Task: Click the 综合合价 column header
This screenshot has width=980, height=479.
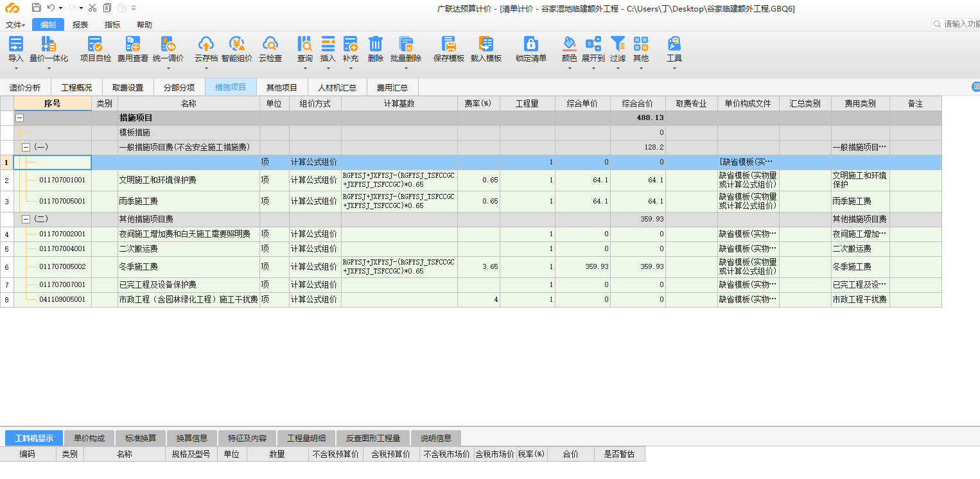Action: click(638, 103)
